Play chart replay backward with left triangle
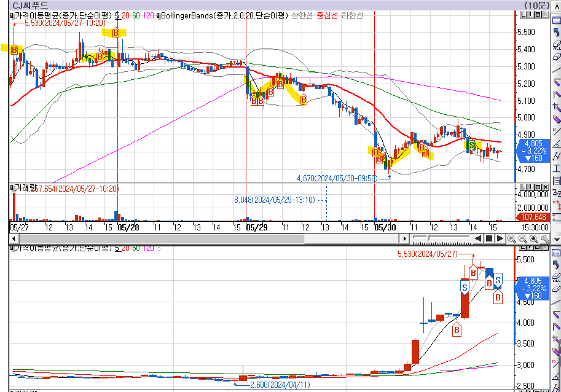561x392 pixels. coord(478,238)
